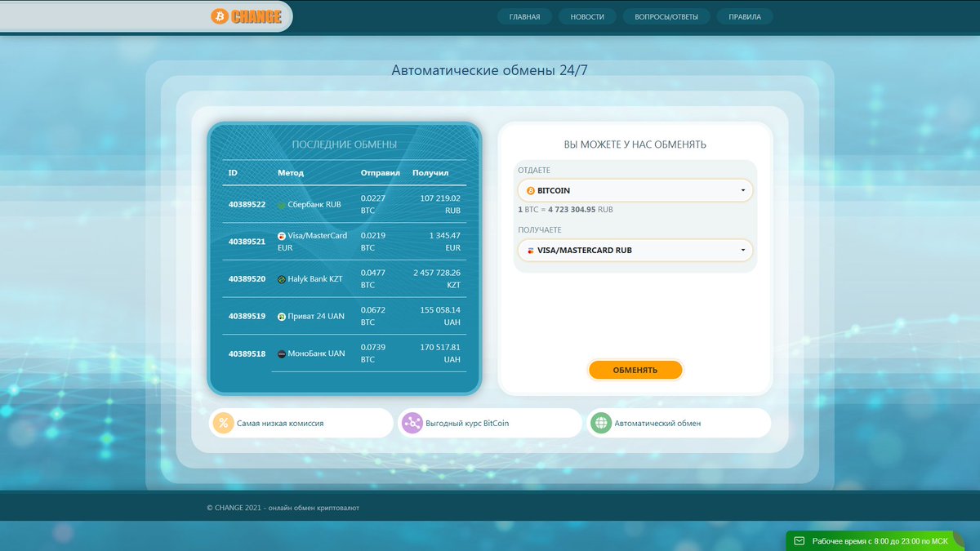Open the Новости menu item
This screenshot has width=980, height=551.
[x=587, y=16]
